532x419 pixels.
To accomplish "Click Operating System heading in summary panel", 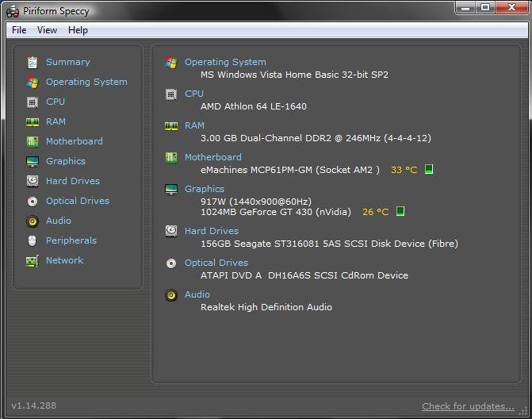I will (225, 62).
